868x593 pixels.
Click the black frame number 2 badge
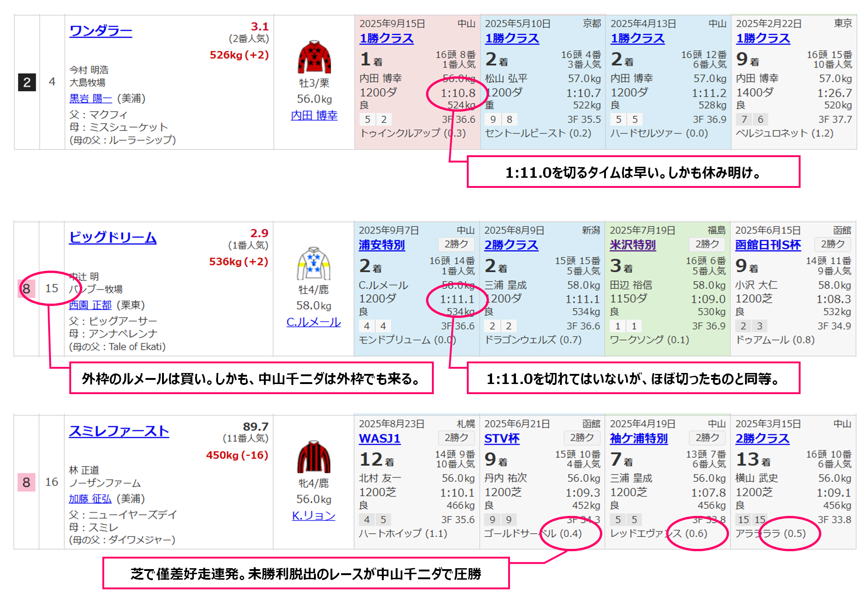(x=27, y=82)
